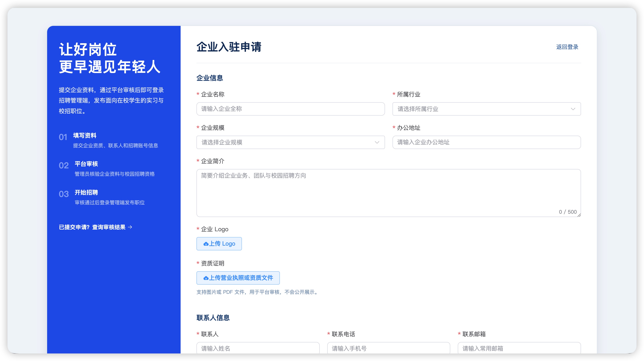
Task: Click step number 01
Action: [63, 137]
